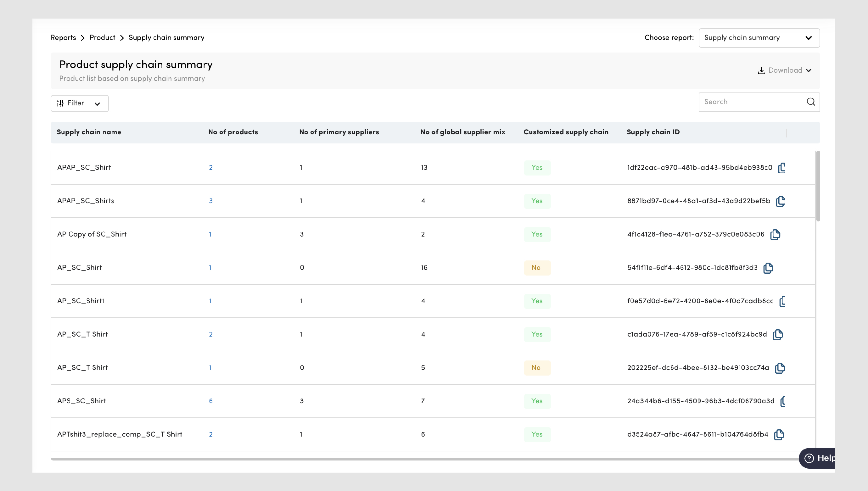Copy ID of AP Copy of SC_Shirt
The image size is (868, 491).
[x=775, y=234]
